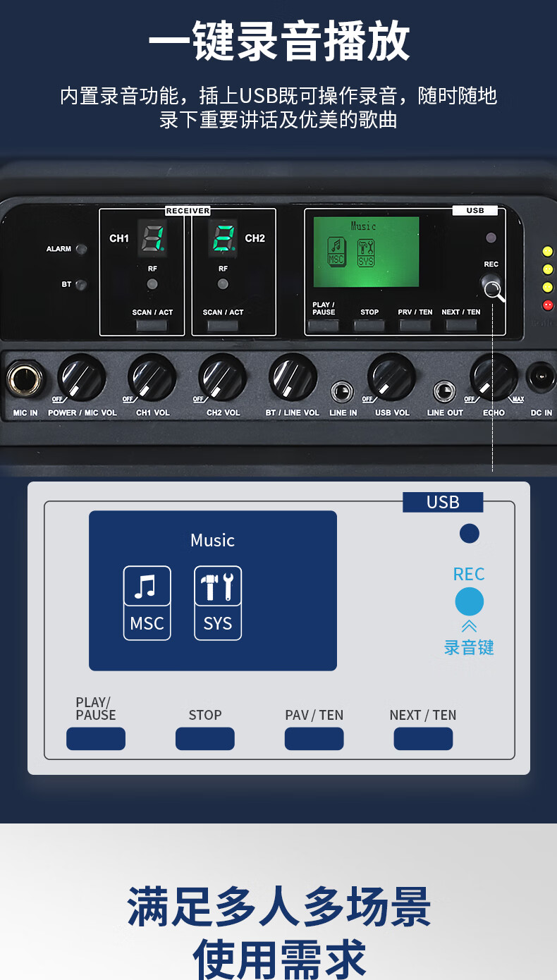Screen dimensions: 557x980
Task: Click the POWER / MIC VOL knob
Action: 81,377
